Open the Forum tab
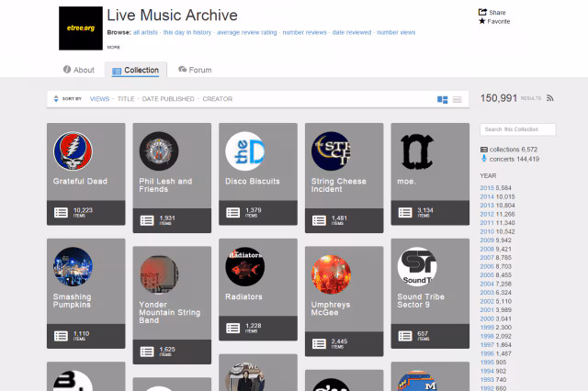 [195, 70]
